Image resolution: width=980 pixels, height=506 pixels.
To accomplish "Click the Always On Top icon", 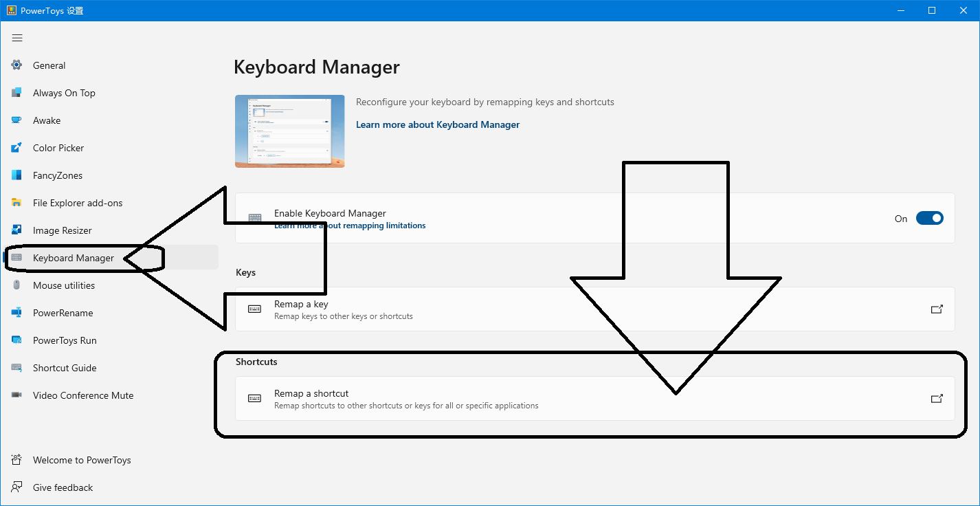I will [16, 93].
